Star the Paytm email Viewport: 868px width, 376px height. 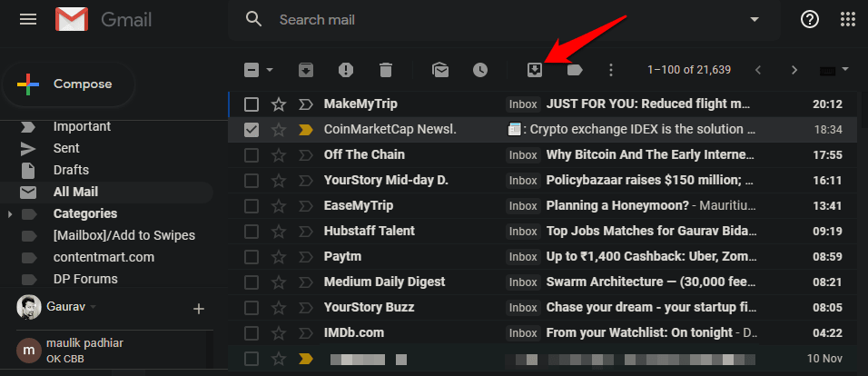(x=279, y=257)
